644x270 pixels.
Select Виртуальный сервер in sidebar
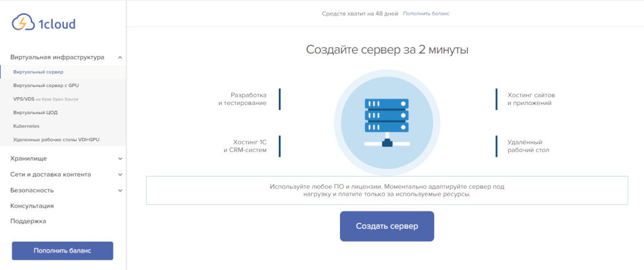(x=38, y=72)
